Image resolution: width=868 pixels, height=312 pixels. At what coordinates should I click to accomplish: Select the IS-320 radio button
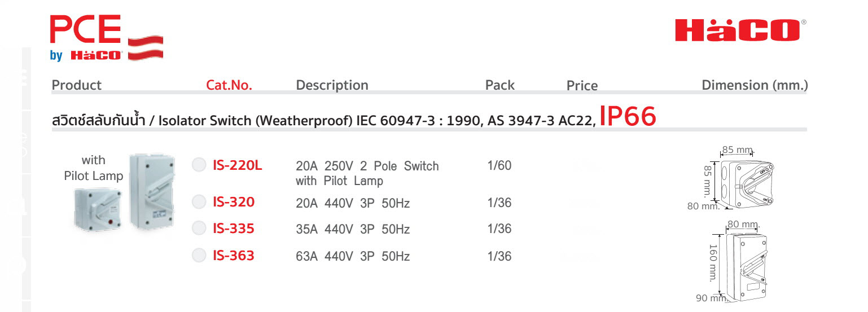[x=199, y=201]
